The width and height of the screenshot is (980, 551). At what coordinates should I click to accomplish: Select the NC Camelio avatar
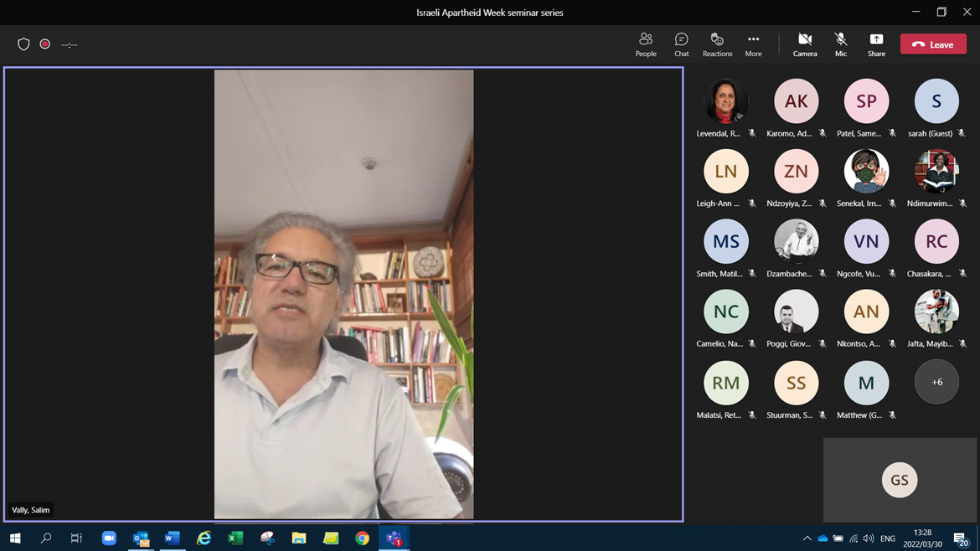pyautogui.click(x=725, y=312)
